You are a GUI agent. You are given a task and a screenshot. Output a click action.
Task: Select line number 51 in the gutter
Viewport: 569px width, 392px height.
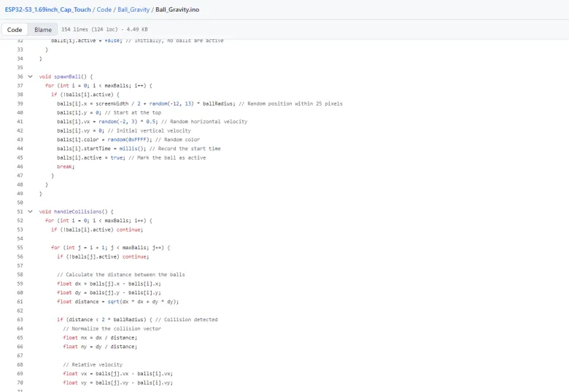tap(20, 211)
